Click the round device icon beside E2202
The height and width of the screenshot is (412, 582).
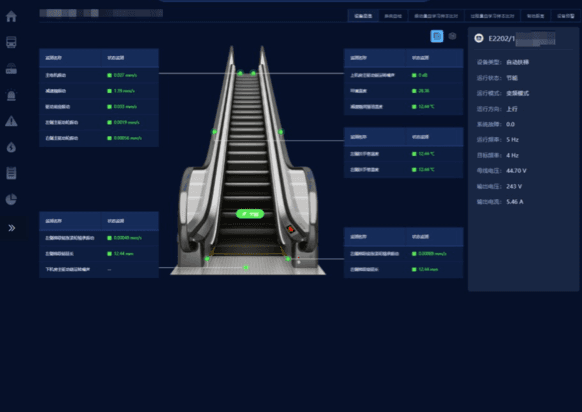pos(479,38)
